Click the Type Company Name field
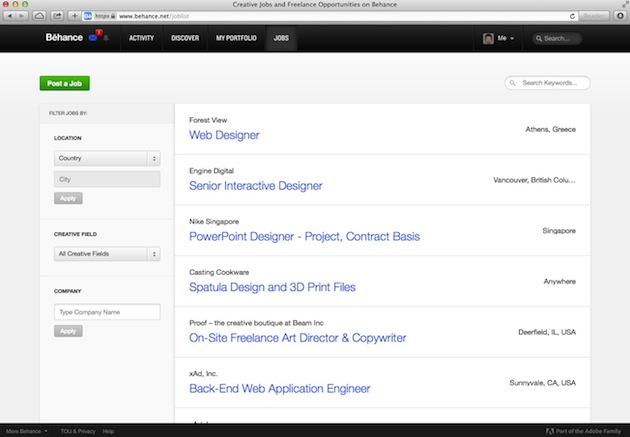This screenshot has width=630, height=437. click(x=107, y=312)
